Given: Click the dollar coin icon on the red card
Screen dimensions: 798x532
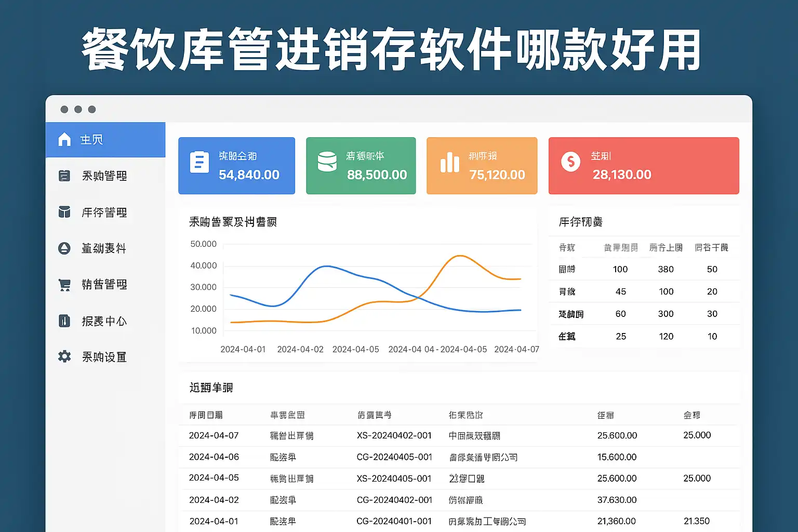Looking at the screenshot, I should (x=570, y=162).
